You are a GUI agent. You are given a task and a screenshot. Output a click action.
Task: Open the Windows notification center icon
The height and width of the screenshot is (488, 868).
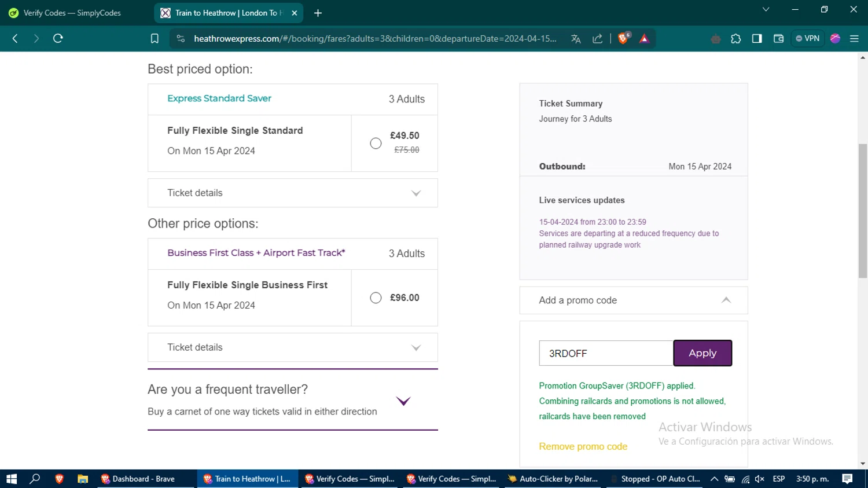847,479
